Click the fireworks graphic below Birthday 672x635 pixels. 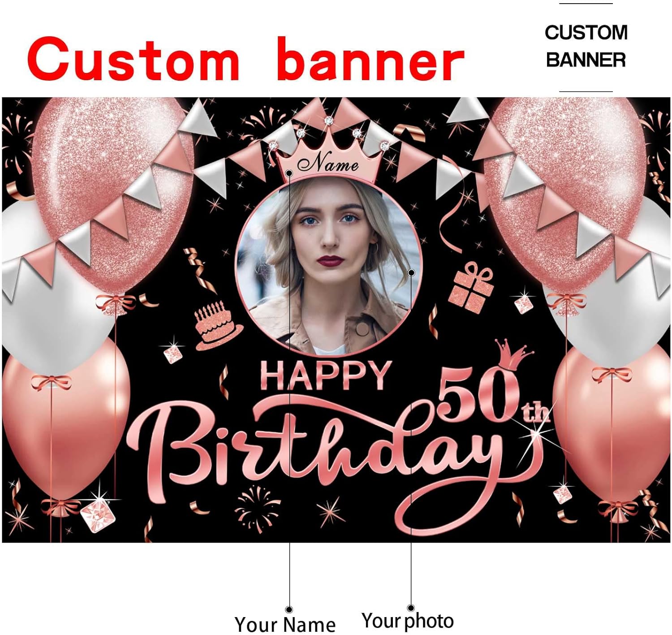click(x=257, y=507)
